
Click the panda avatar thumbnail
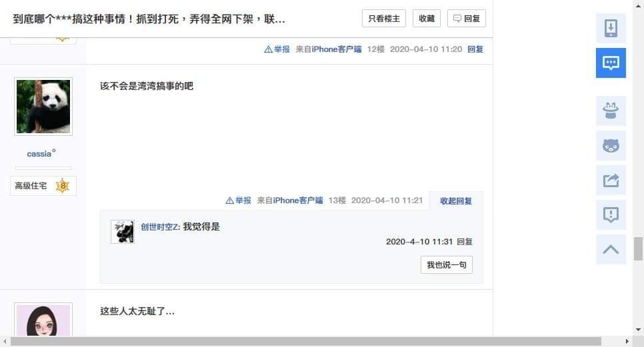click(43, 107)
